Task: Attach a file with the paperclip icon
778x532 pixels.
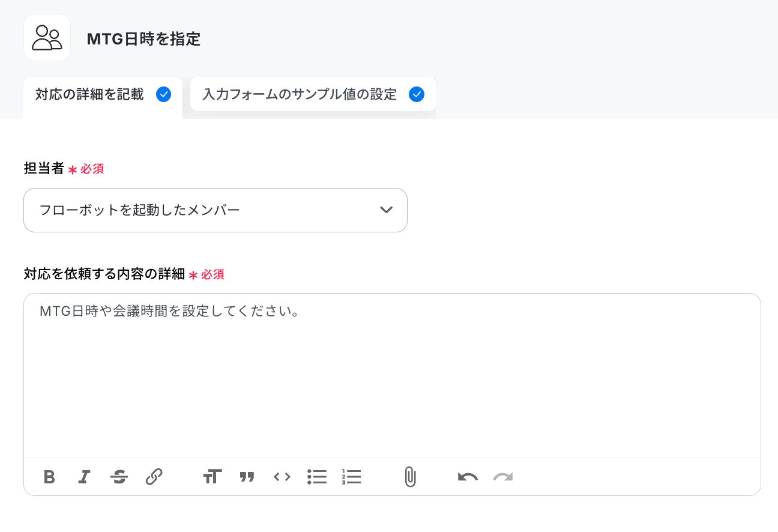Action: pos(410,477)
